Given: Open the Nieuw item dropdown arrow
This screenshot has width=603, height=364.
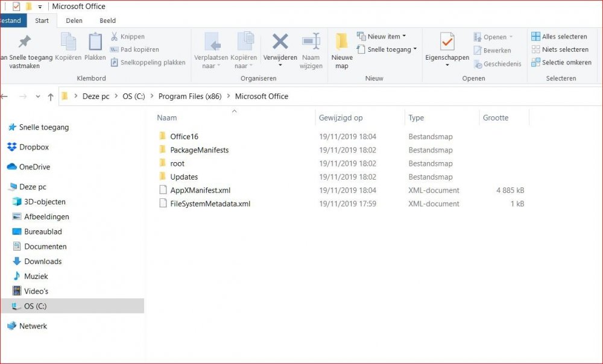Looking at the screenshot, I should [406, 36].
